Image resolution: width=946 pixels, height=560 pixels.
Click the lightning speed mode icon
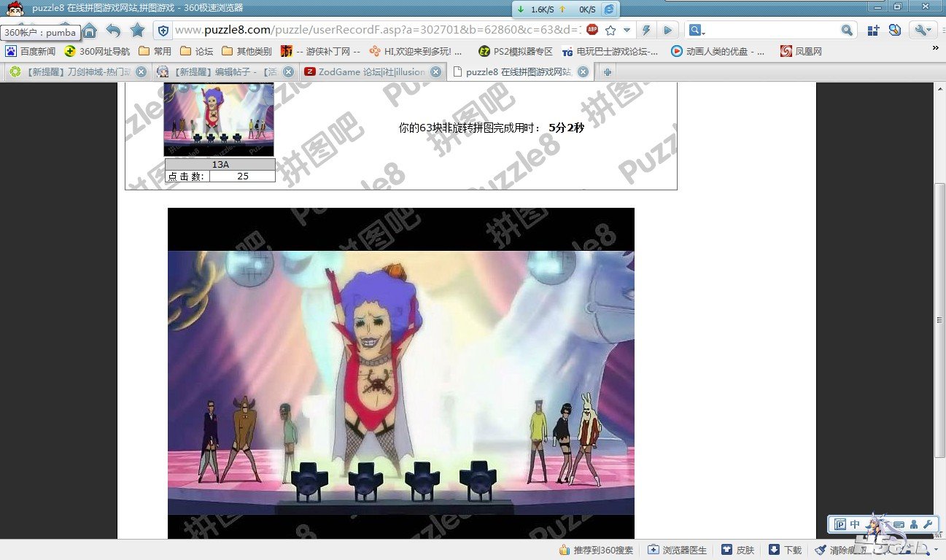click(x=645, y=31)
